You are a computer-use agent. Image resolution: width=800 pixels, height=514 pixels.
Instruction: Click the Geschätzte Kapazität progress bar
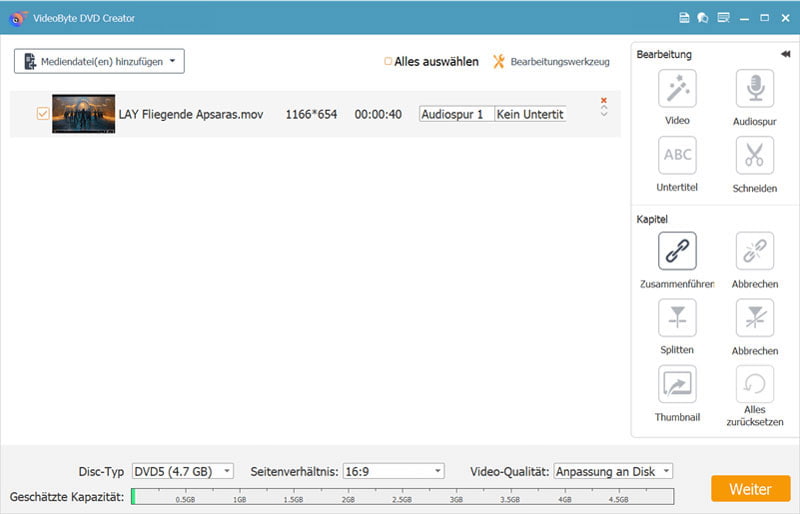click(402, 497)
